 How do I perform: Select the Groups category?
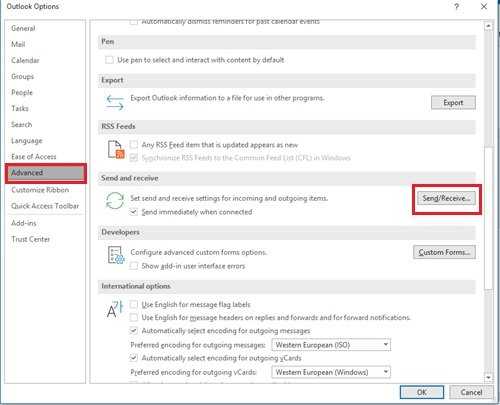[x=22, y=76]
